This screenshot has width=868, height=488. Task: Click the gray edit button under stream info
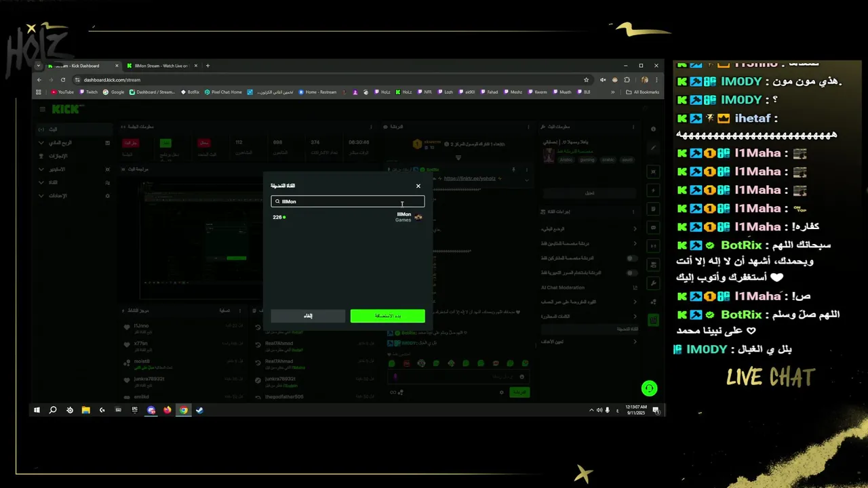pos(589,192)
